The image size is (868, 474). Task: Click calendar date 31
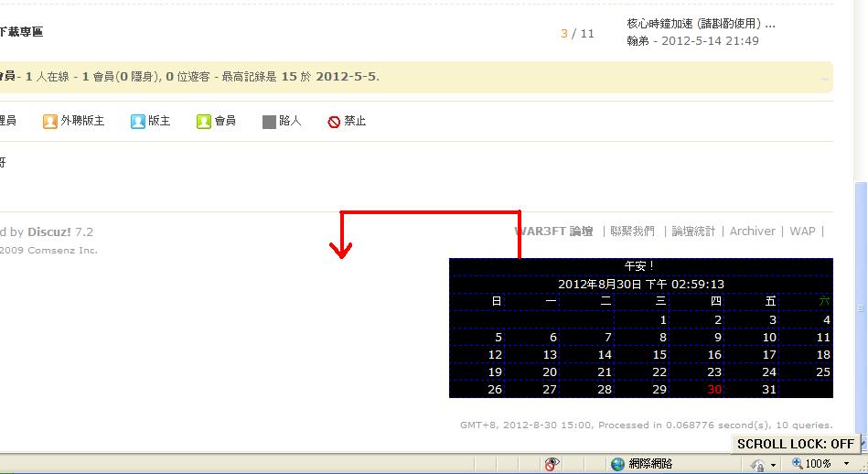pyautogui.click(x=769, y=389)
